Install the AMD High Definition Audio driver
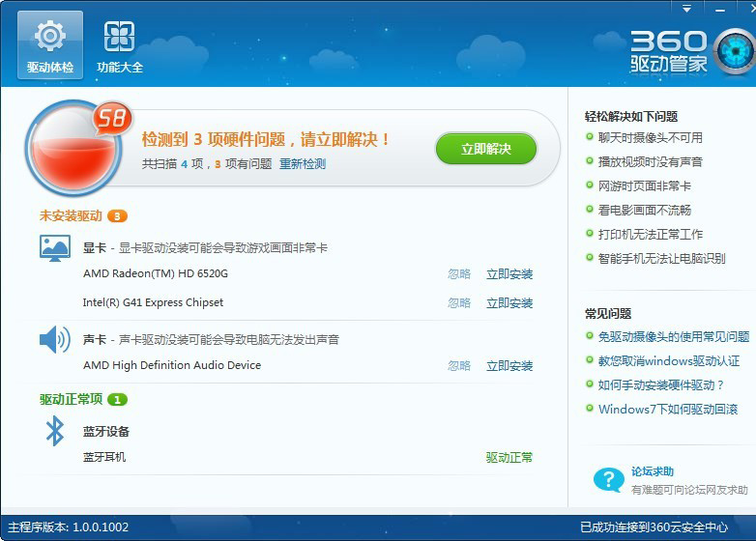 [509, 366]
